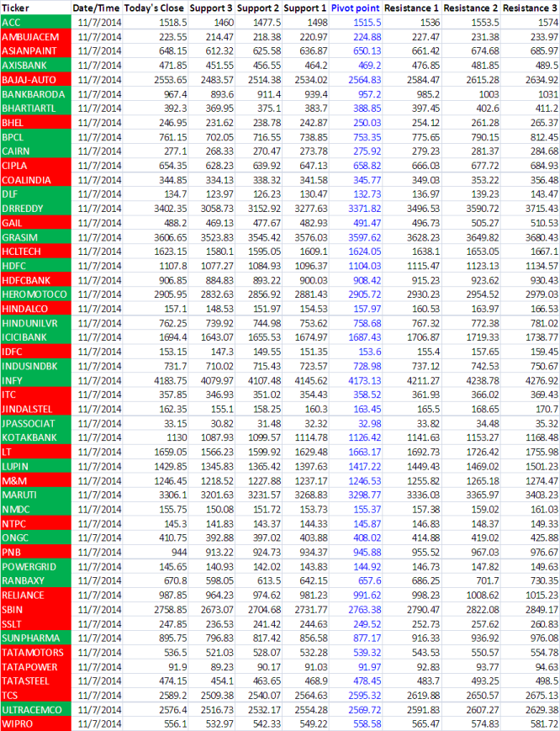Viewport: 560px width, 731px height.
Task: Click the POWERGRID ticker cell
Action: click(36, 566)
